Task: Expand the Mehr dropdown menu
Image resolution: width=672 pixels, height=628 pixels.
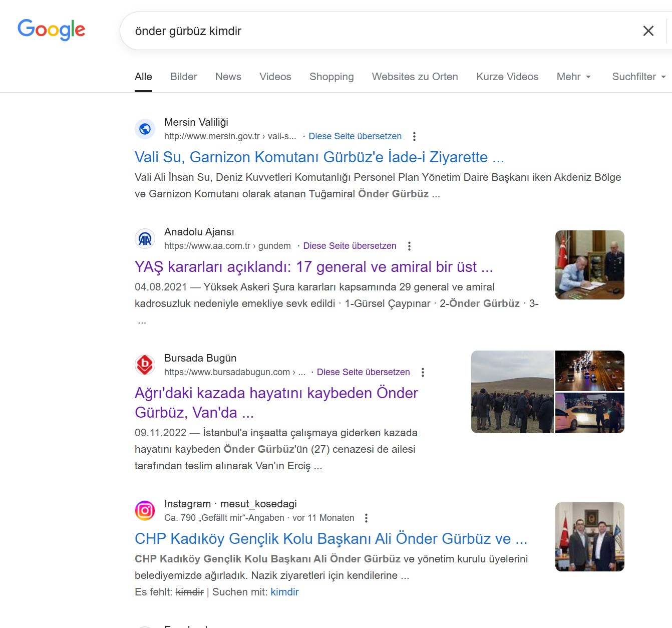Action: point(573,77)
